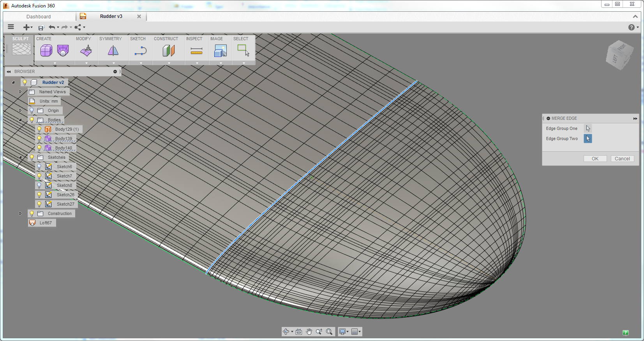
Task: Toggle visibility bulb for Sketch6
Action: point(39,167)
